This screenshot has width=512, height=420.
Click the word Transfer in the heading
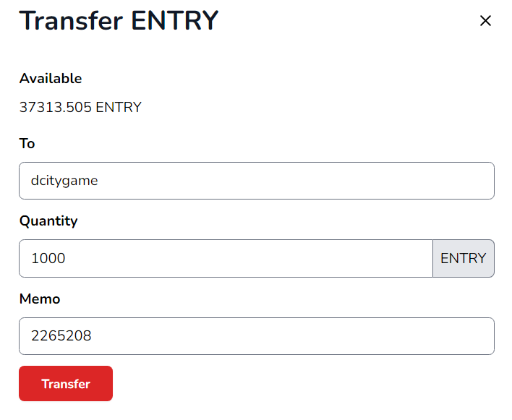coord(71,20)
